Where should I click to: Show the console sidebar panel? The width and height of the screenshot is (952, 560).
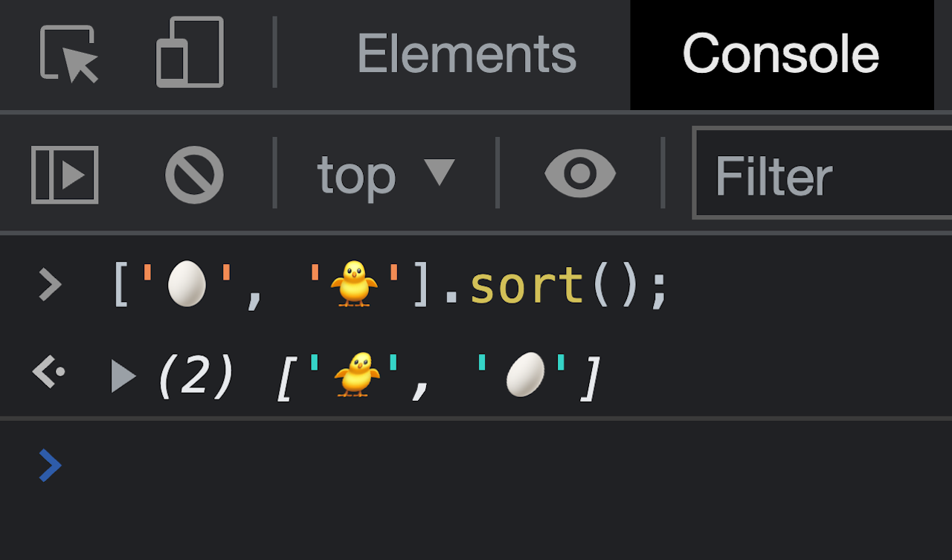coord(64,174)
